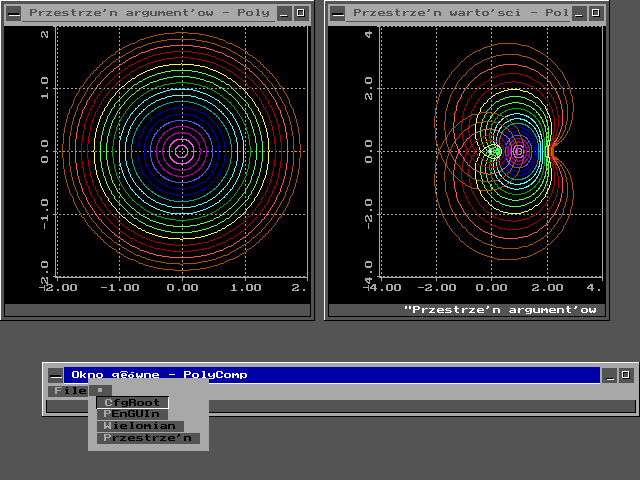
Task: Open system menu of PolyComp main window
Action: point(54,375)
